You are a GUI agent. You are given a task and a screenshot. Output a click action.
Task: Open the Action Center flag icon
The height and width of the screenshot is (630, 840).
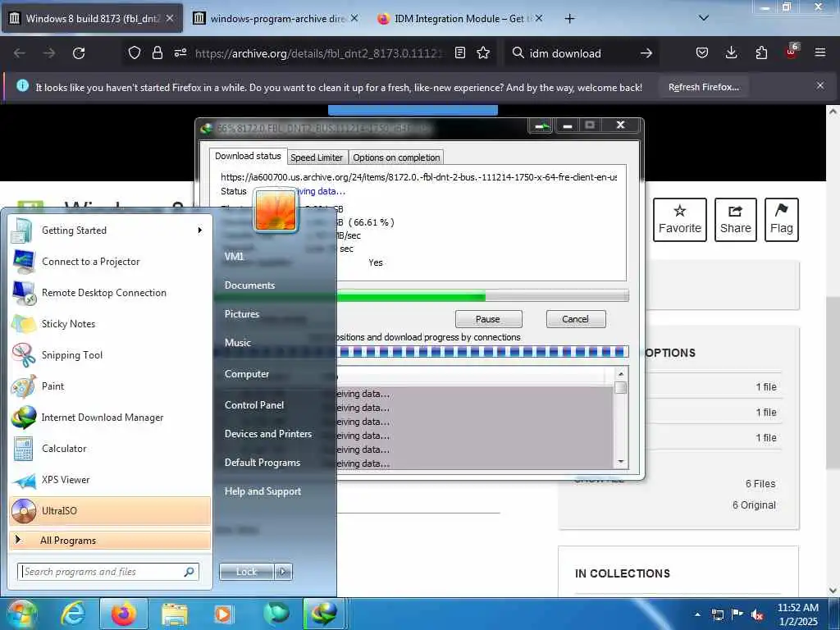[737, 615]
